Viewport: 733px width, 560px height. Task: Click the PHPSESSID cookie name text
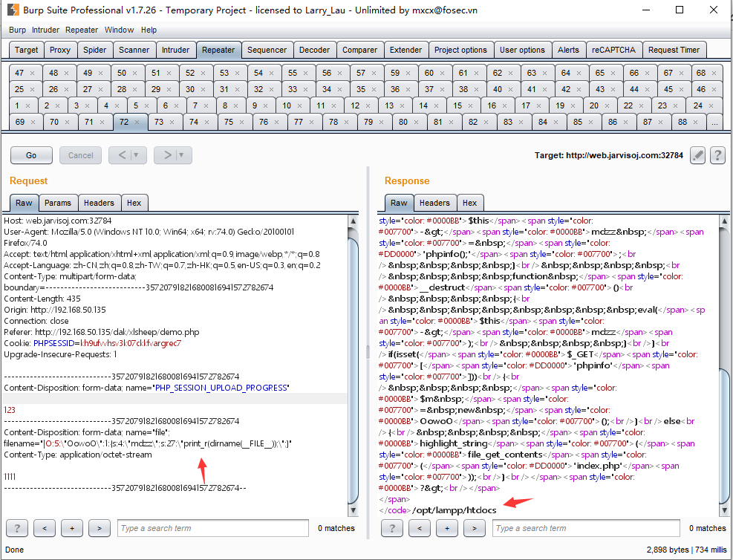point(53,343)
